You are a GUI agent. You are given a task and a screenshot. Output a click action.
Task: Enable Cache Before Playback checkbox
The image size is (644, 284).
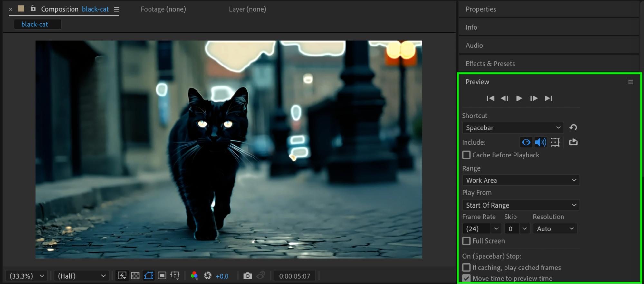466,155
